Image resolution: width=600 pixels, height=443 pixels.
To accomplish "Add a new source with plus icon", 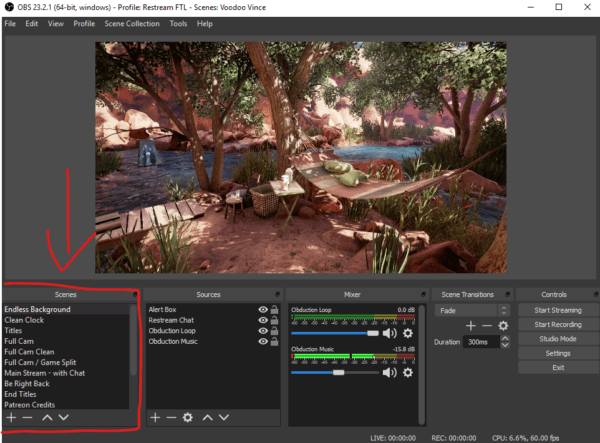I will click(x=155, y=417).
